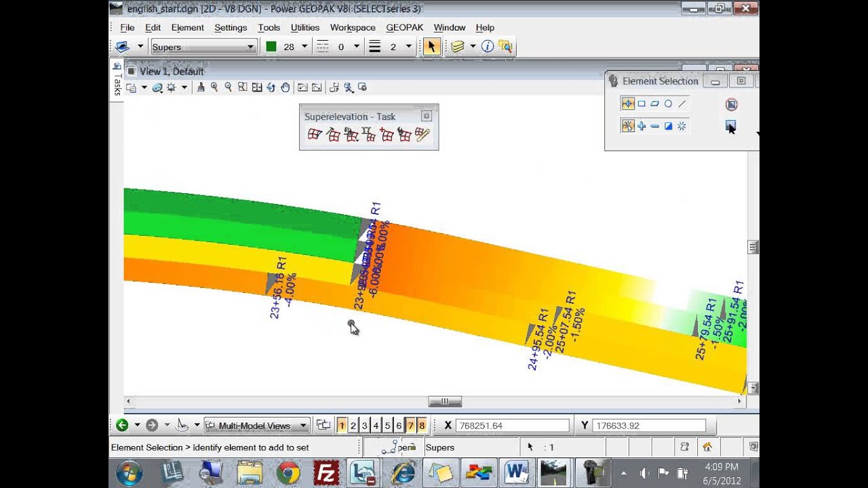
Task: Open the GEOPAK menu
Action: 405,28
